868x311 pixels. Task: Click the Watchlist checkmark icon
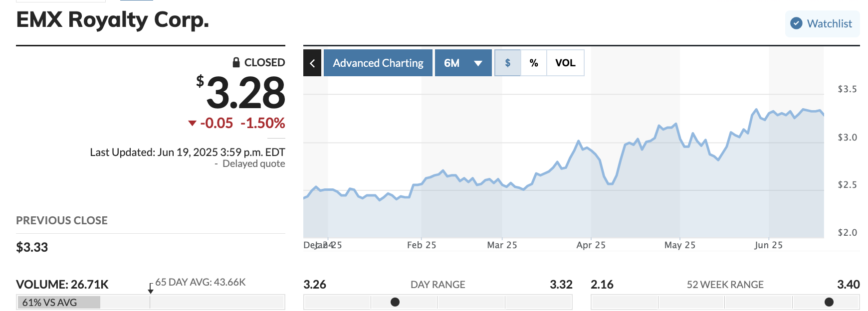[797, 23]
